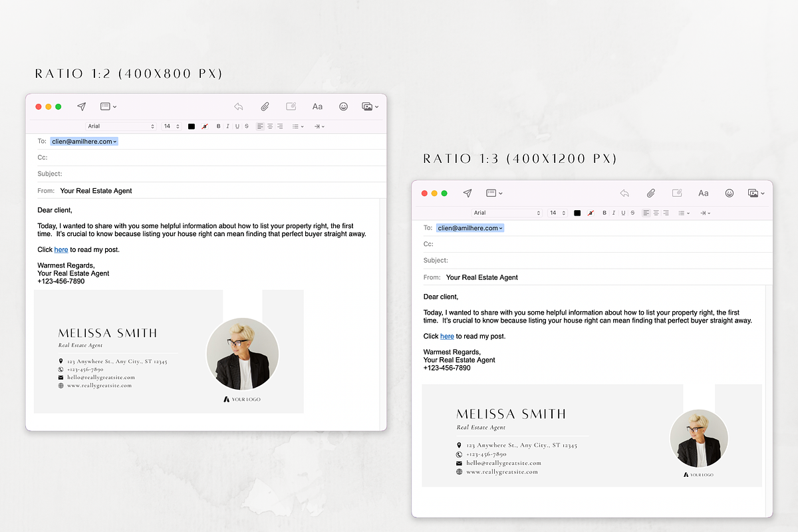
Task: Open list style dropdown in 1:2 window
Action: pyautogui.click(x=298, y=126)
